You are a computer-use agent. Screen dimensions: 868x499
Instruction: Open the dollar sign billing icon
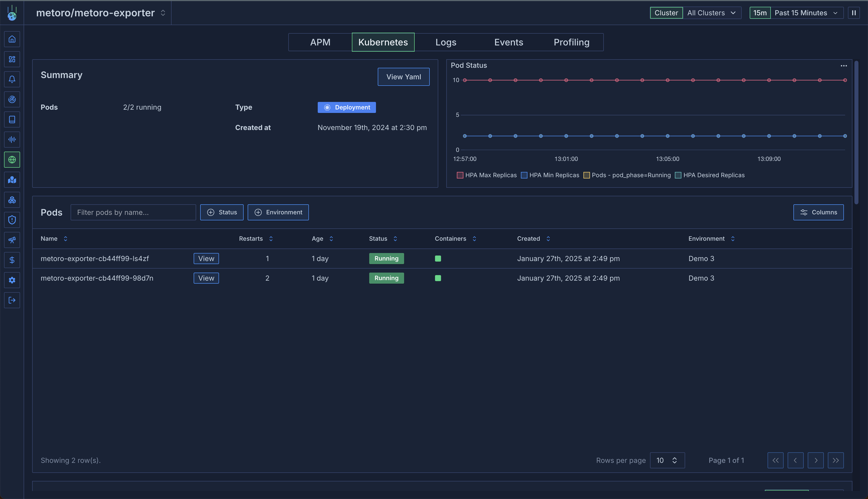12,260
